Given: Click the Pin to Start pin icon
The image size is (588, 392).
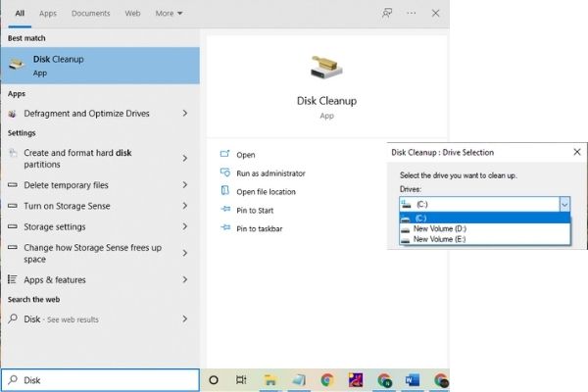Looking at the screenshot, I should tap(225, 209).
